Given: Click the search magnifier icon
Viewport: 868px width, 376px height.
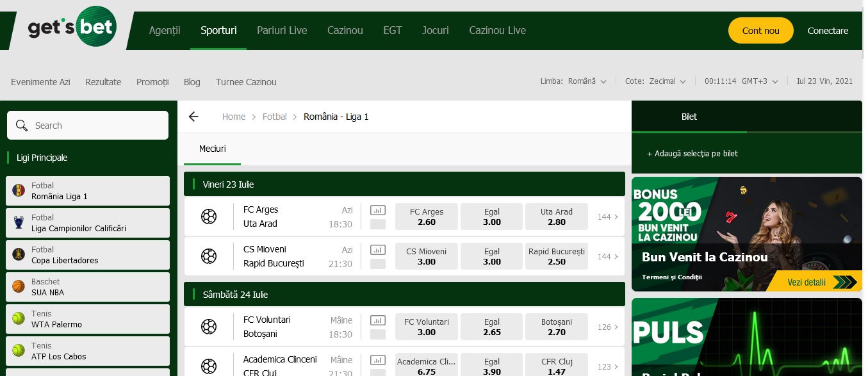Looking at the screenshot, I should click(22, 126).
